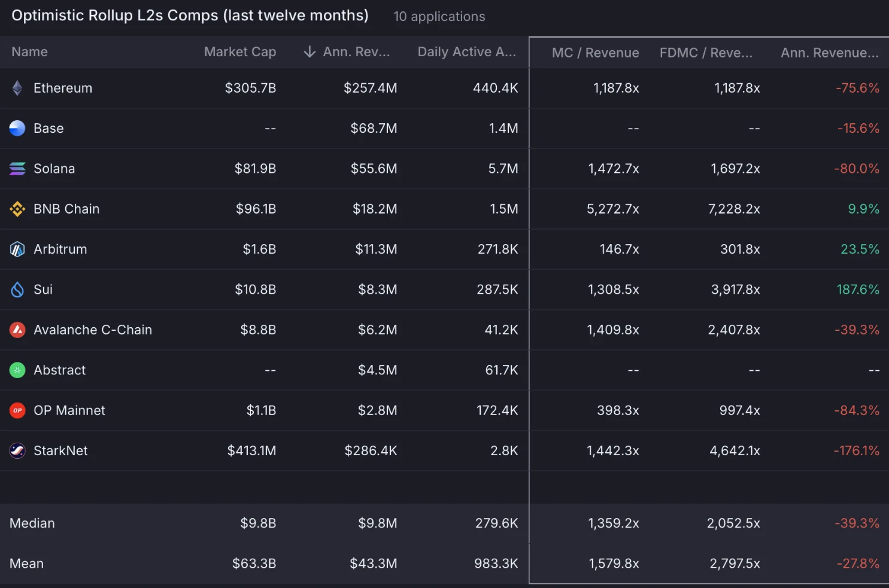Viewport: 889px width, 588px height.
Task: Select the Sui droplet icon
Action: (17, 289)
